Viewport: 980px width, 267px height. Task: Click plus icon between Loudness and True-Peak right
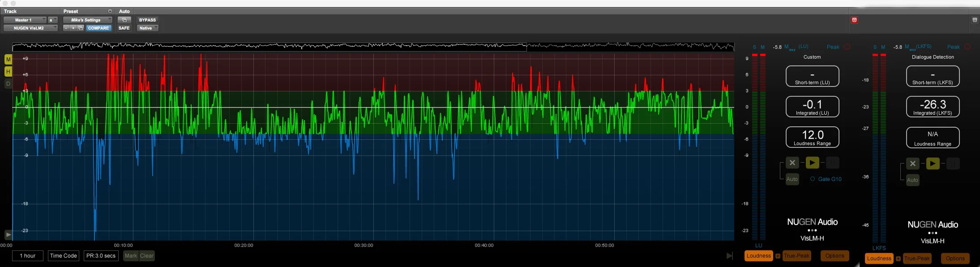(x=898, y=259)
